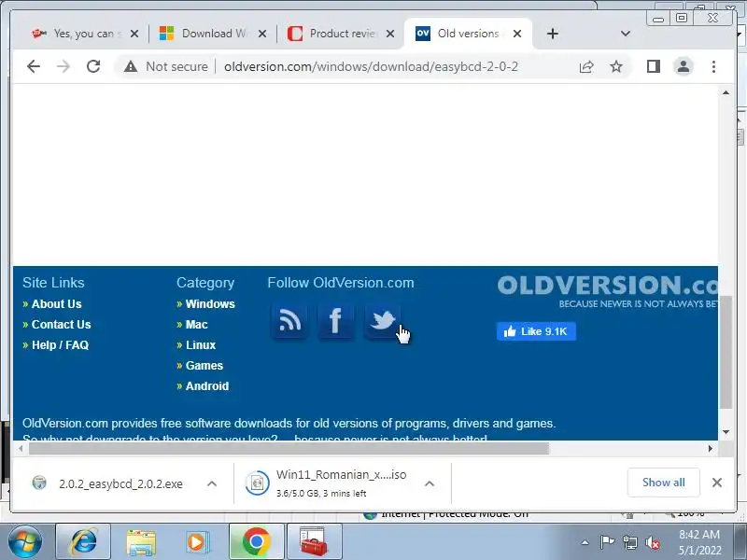Bookmark this page with the star

pyautogui.click(x=616, y=66)
